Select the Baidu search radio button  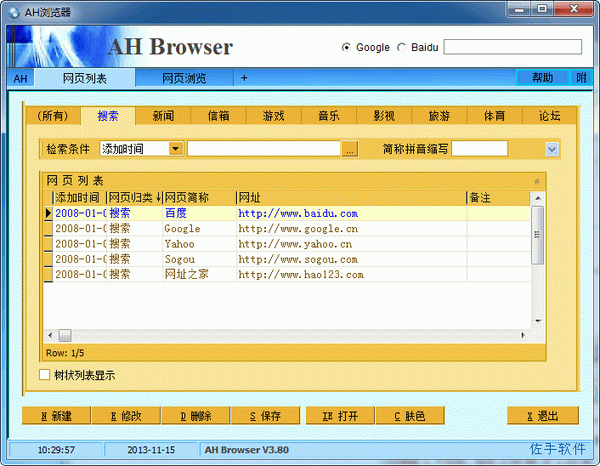pyautogui.click(x=401, y=47)
